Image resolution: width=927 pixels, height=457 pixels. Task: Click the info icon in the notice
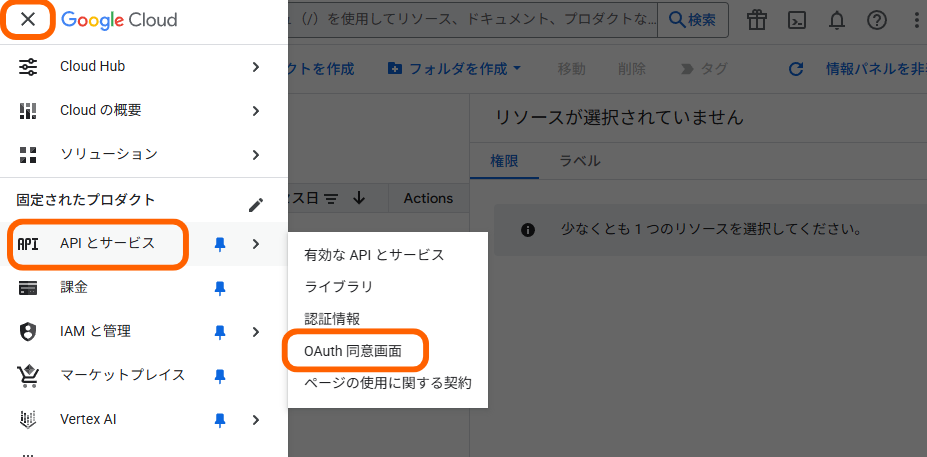pyautogui.click(x=528, y=230)
